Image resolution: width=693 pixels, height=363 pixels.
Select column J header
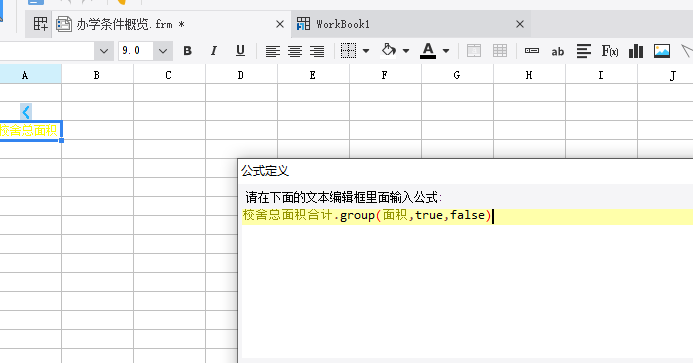tap(666, 75)
